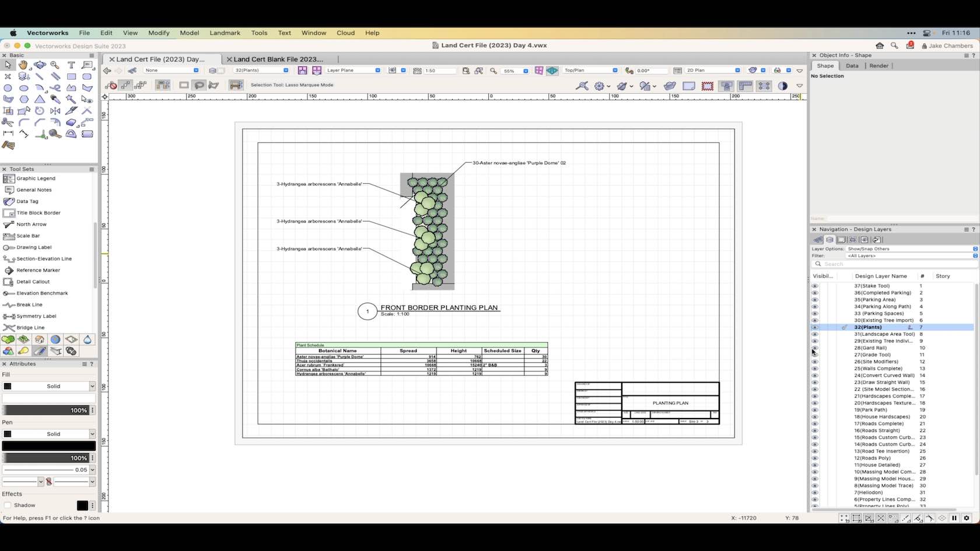Switch to the Land Cert Blank File tab
The width and height of the screenshot is (980, 551).
277,59
